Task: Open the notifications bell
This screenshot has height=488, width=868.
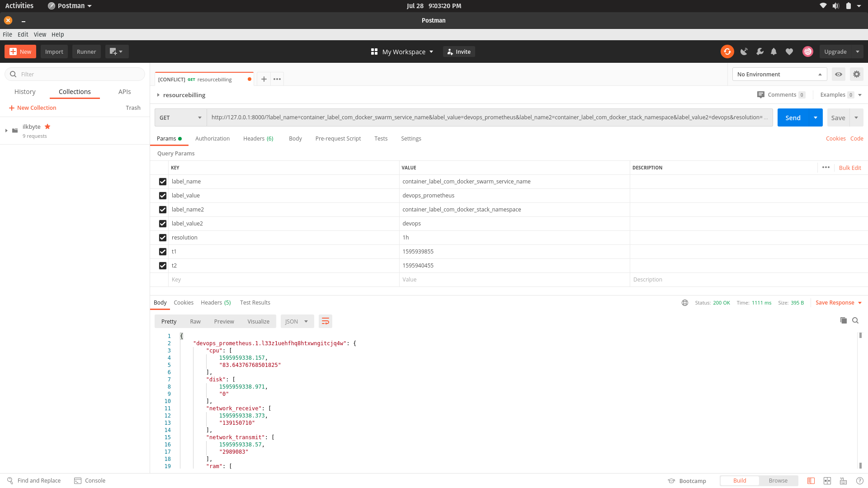Action: (x=774, y=52)
